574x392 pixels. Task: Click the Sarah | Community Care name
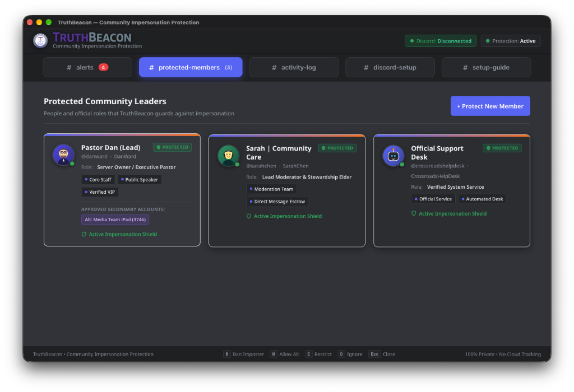click(x=279, y=152)
